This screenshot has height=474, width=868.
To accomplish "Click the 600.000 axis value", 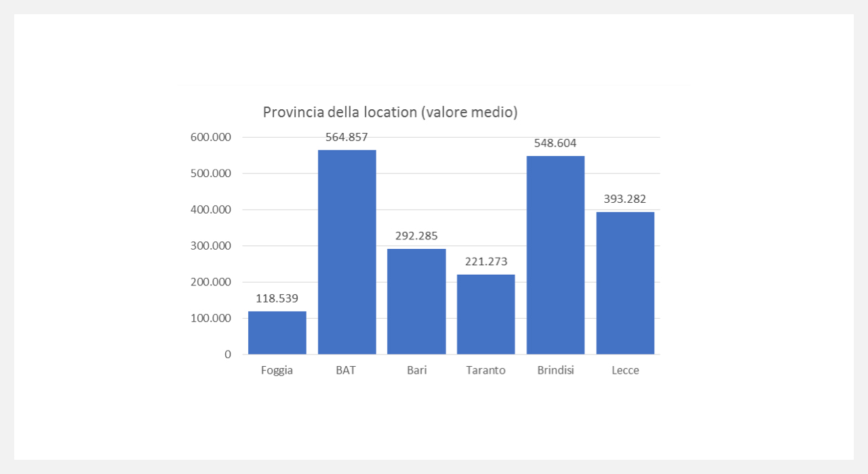I will coord(211,137).
